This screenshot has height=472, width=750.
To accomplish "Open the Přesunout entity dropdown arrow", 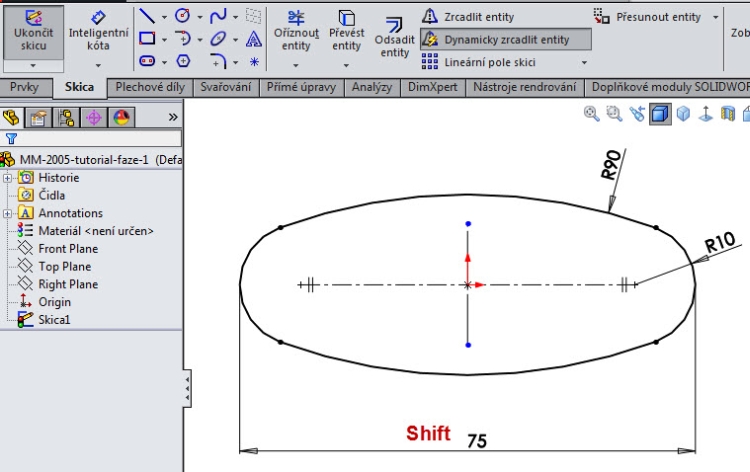I will (x=716, y=17).
